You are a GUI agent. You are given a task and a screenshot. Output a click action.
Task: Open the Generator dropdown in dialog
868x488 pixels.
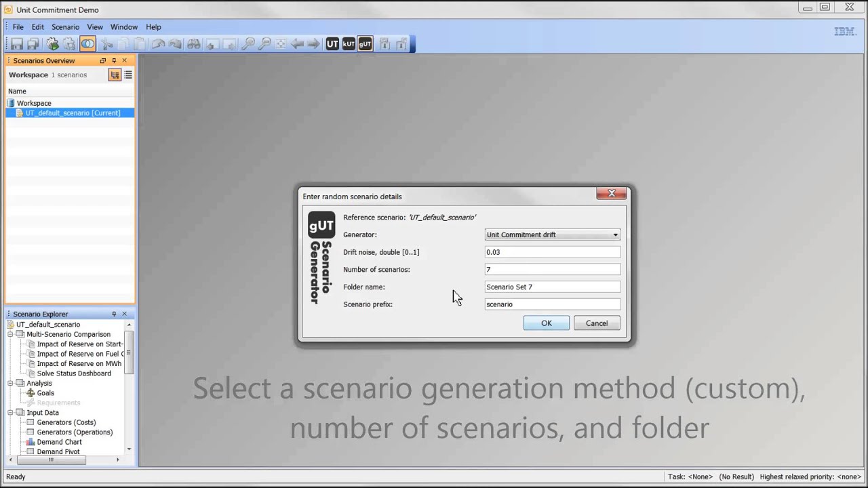click(553, 235)
